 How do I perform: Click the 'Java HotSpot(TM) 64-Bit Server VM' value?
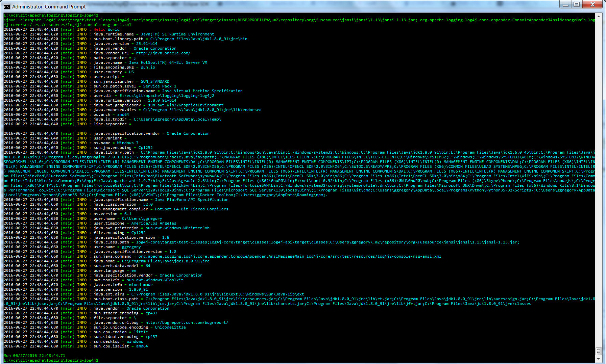pos(168,62)
